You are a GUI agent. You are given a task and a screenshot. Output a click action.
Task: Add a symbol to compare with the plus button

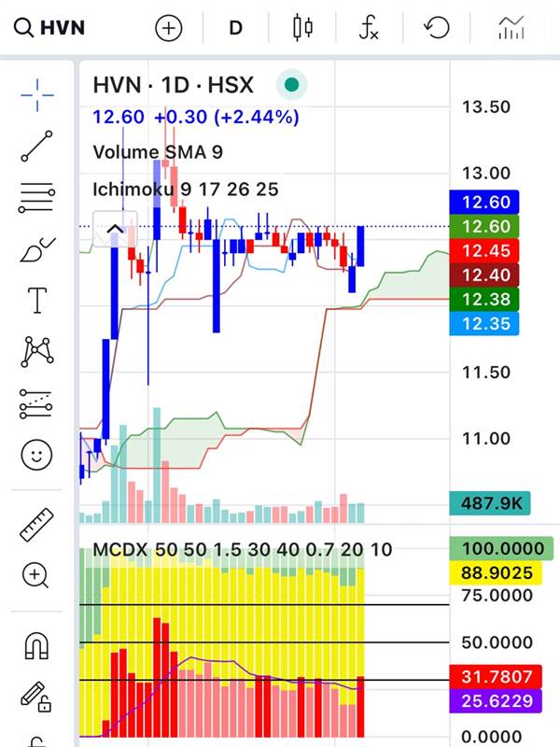169,28
